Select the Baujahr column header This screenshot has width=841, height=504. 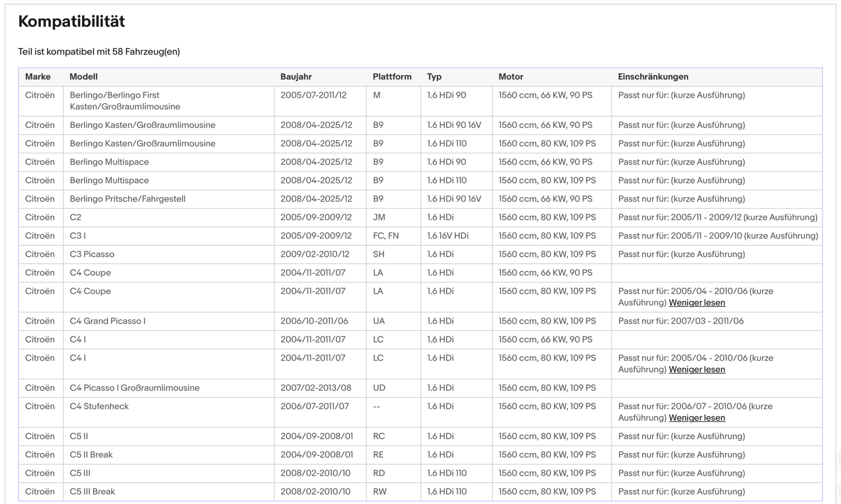296,77
